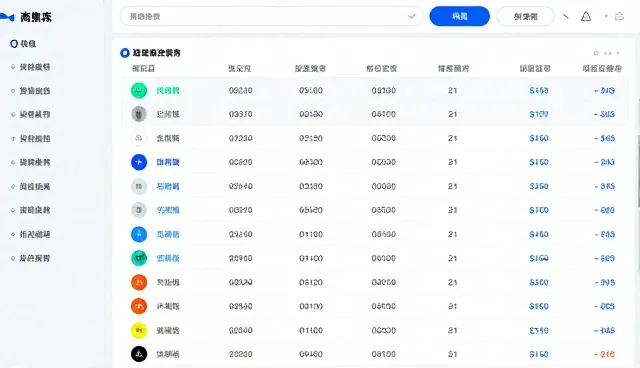Click the header above the dollar amount column
Viewport: 640px width, 368px height.
point(535,69)
